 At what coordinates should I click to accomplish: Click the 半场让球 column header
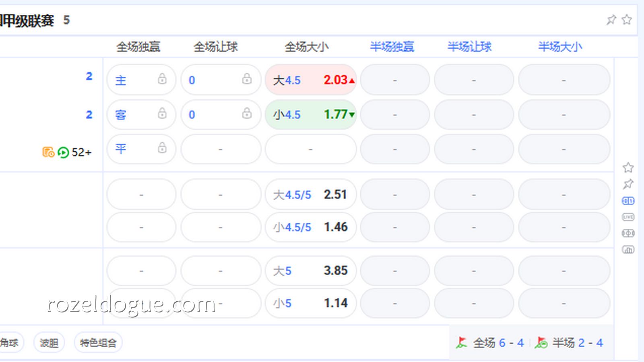[470, 47]
